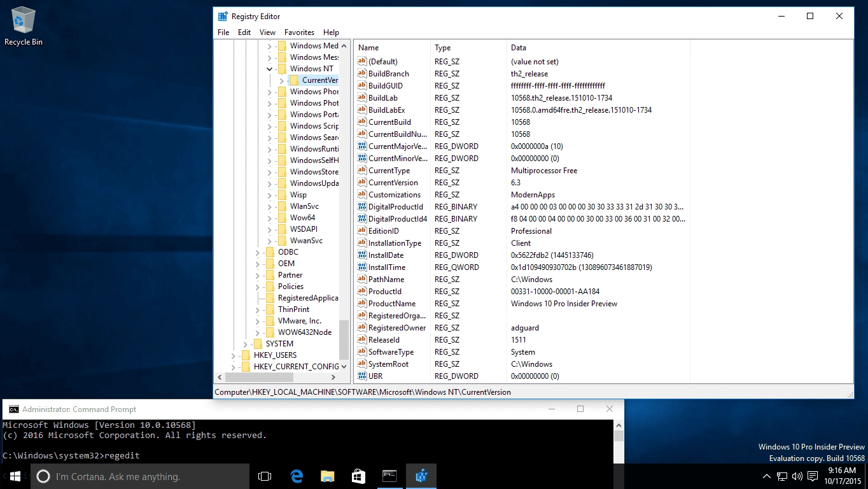
Task: Switch to Registry Editor taskbar icon
Action: 421,476
